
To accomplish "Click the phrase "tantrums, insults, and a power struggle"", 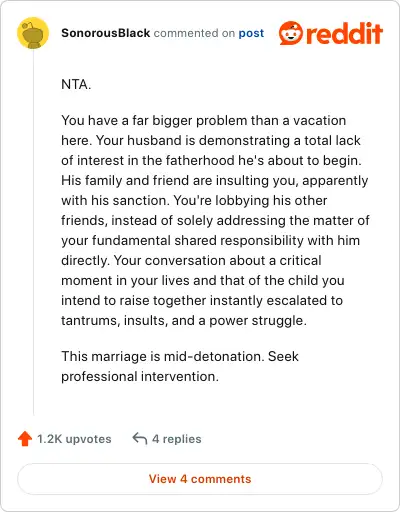I will tap(184, 321).
